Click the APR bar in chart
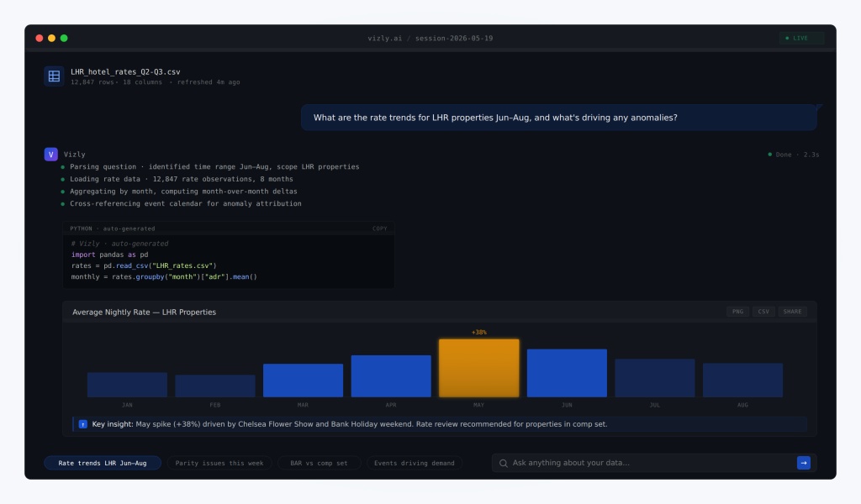This screenshot has width=861, height=504. click(x=391, y=376)
